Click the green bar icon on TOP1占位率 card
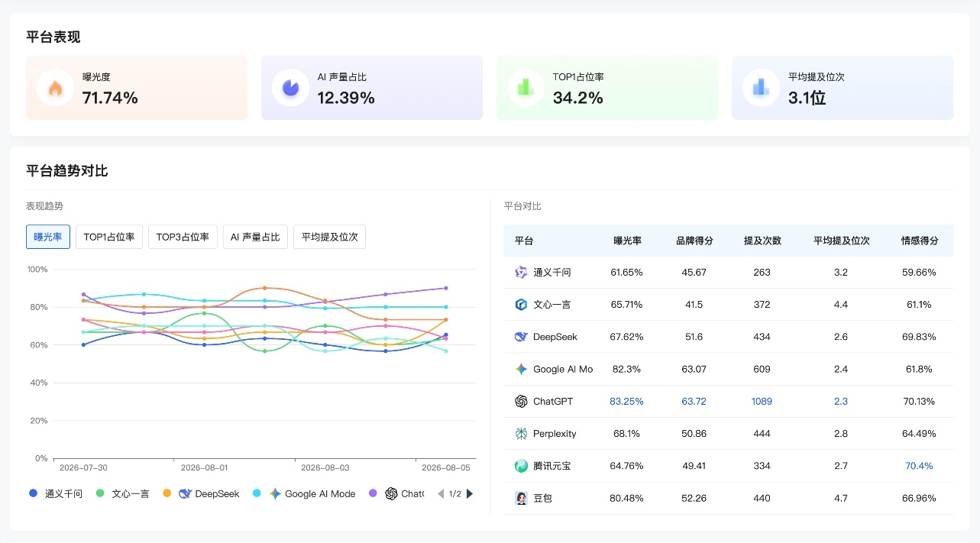Viewport: 980px width, 543px height. pos(526,88)
